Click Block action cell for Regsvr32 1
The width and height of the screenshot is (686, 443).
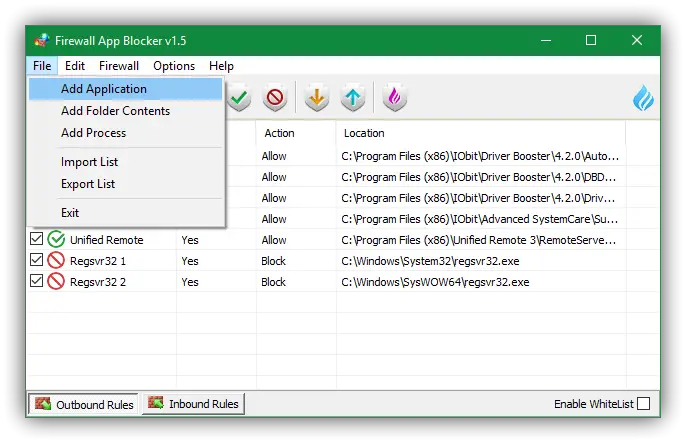(x=273, y=261)
